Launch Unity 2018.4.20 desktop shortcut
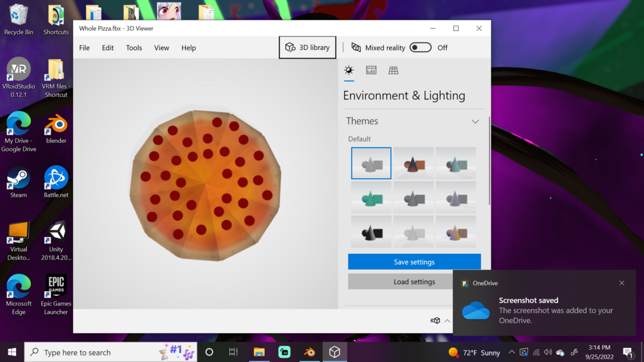 [56, 240]
